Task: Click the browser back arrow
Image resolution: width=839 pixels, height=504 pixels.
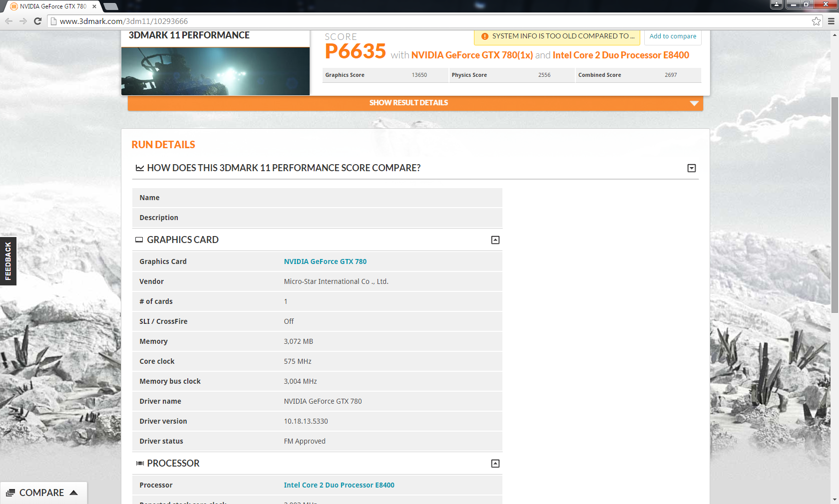Action: 8,21
